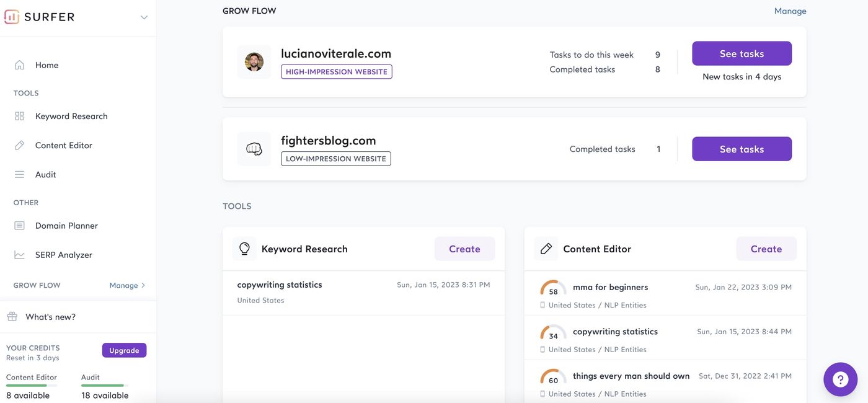Click the score 60 gauge
The height and width of the screenshot is (403, 868).
tap(553, 377)
